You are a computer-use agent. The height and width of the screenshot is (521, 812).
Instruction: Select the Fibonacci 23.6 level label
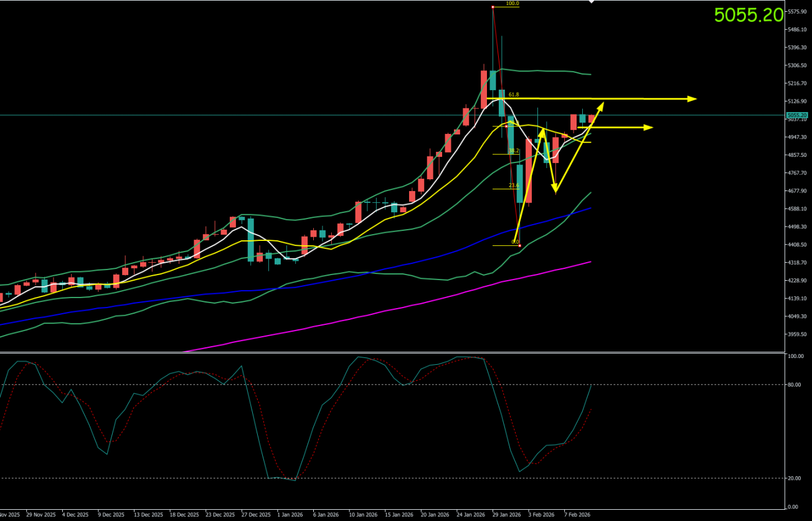pyautogui.click(x=514, y=185)
